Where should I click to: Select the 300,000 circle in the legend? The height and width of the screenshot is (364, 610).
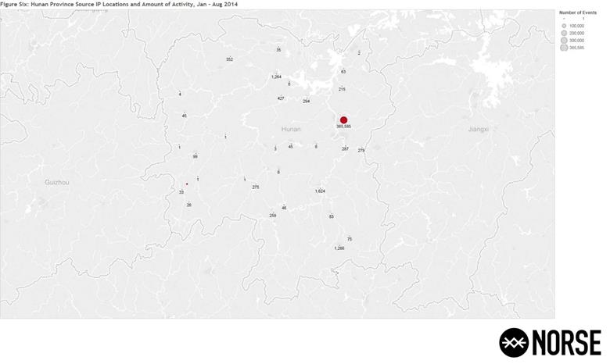564,40
